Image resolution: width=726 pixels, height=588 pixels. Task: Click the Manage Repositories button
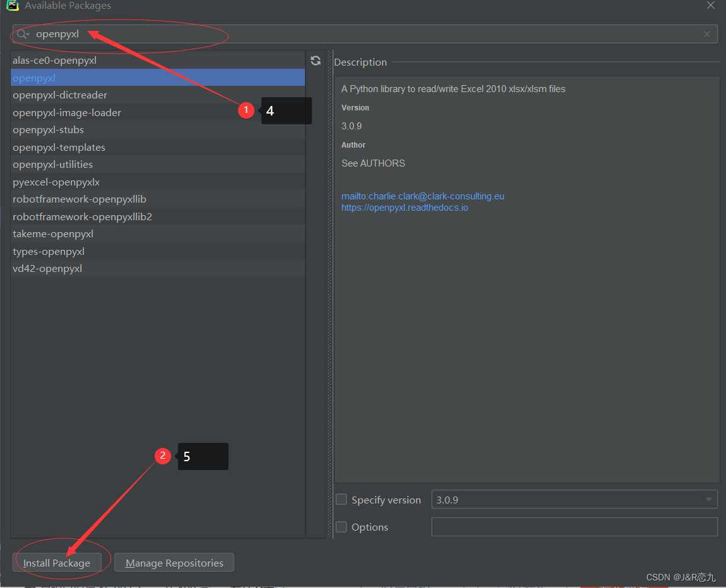tap(174, 563)
